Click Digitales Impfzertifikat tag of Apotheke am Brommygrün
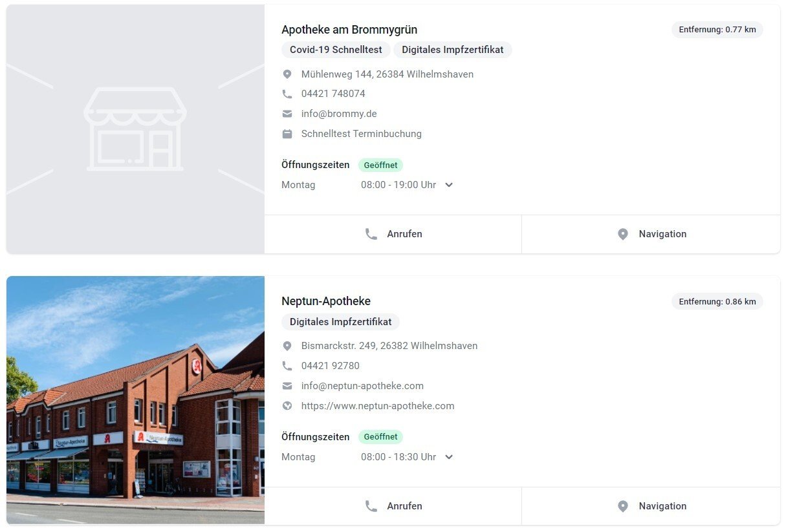Image resolution: width=786 pixels, height=532 pixels. (x=453, y=50)
